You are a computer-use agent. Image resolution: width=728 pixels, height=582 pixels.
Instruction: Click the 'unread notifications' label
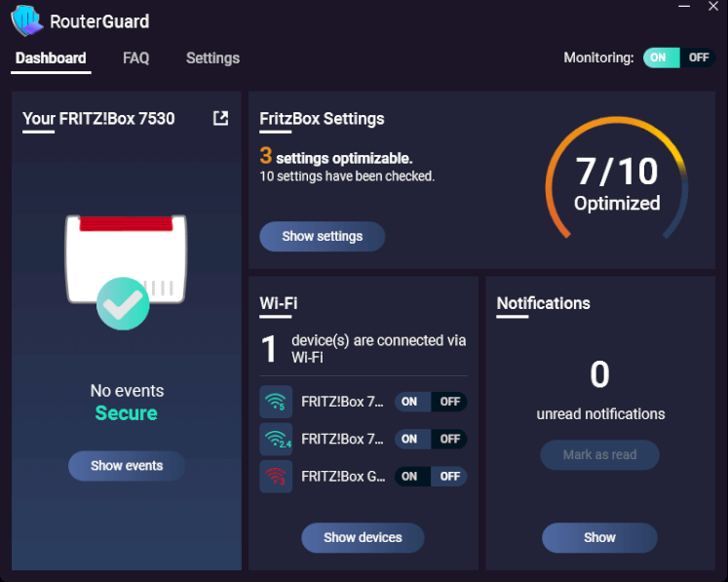[x=600, y=414]
